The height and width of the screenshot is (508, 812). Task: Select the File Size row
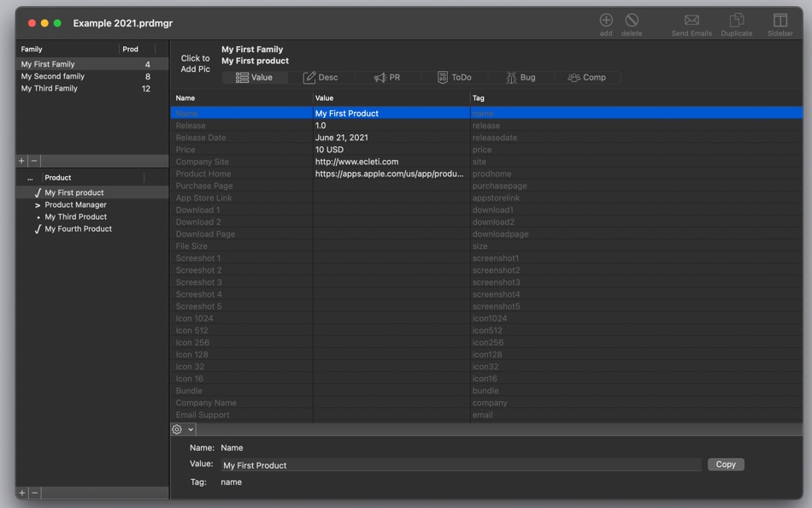487,245
